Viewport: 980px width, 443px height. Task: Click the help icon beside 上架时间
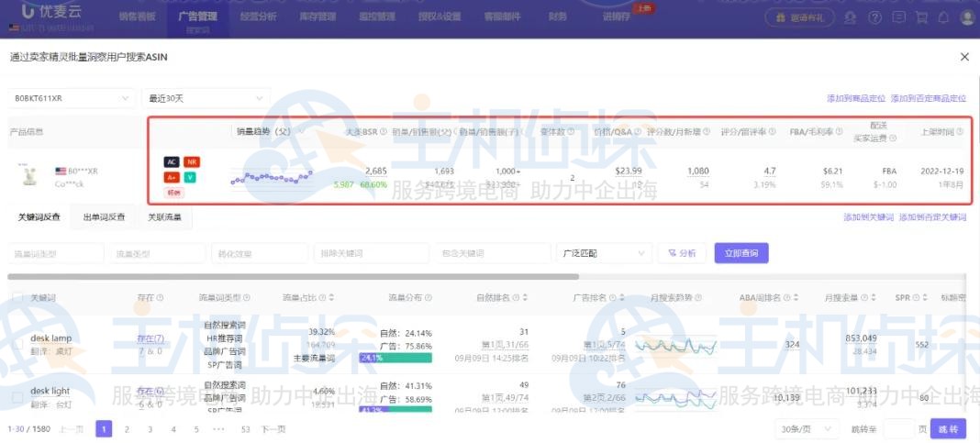(960, 132)
